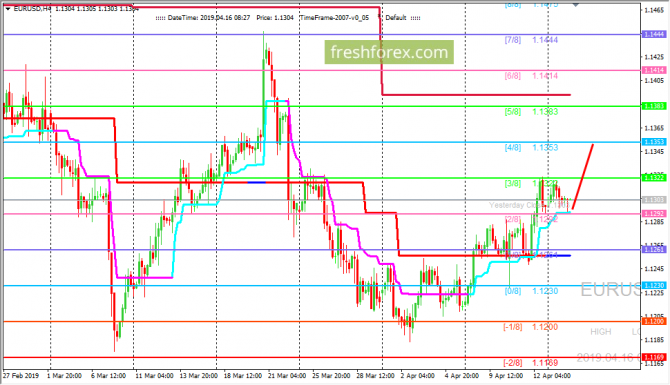Select the pink 1.1414 price axis tag
670x385 pixels.
pyautogui.click(x=654, y=70)
